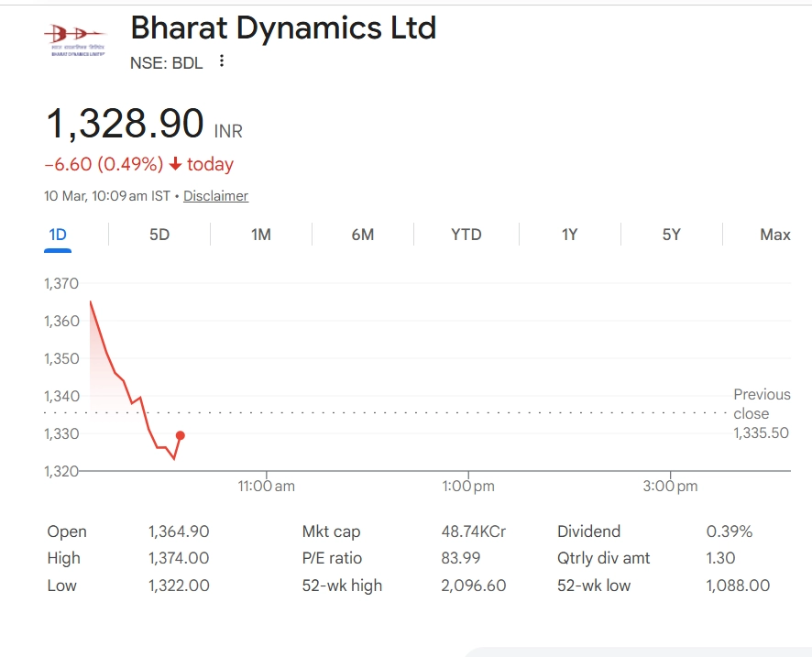Click the 11:00 am time axis label
This screenshot has width=812, height=657.
[266, 487]
